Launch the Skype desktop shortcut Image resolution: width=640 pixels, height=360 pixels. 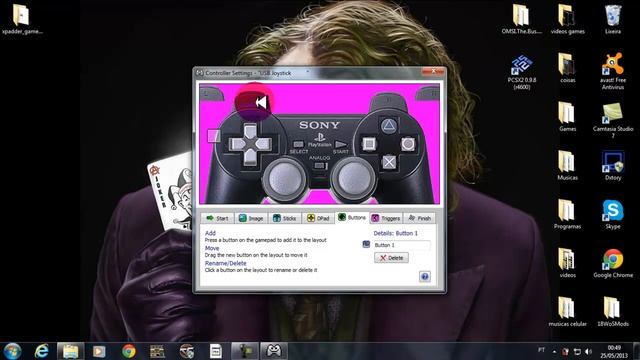(613, 214)
